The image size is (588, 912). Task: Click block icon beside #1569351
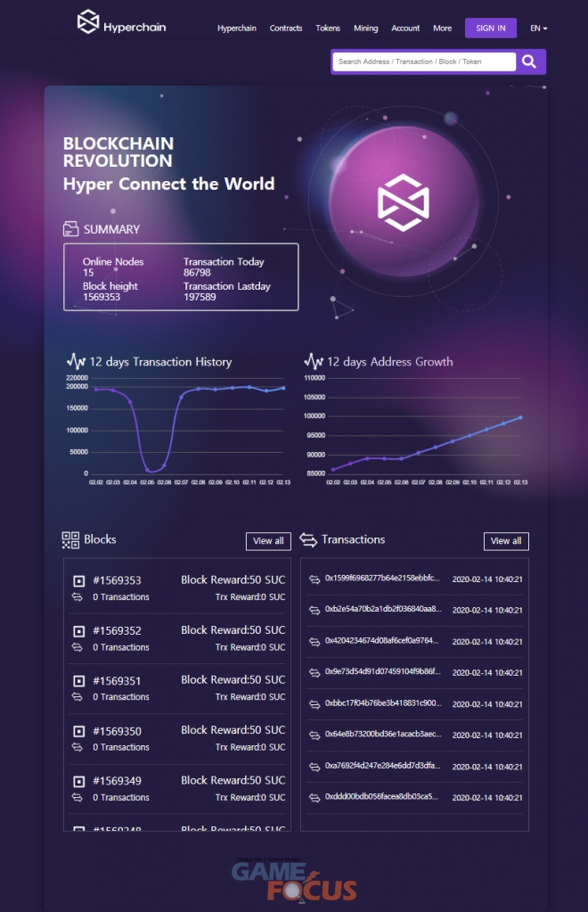coord(79,681)
